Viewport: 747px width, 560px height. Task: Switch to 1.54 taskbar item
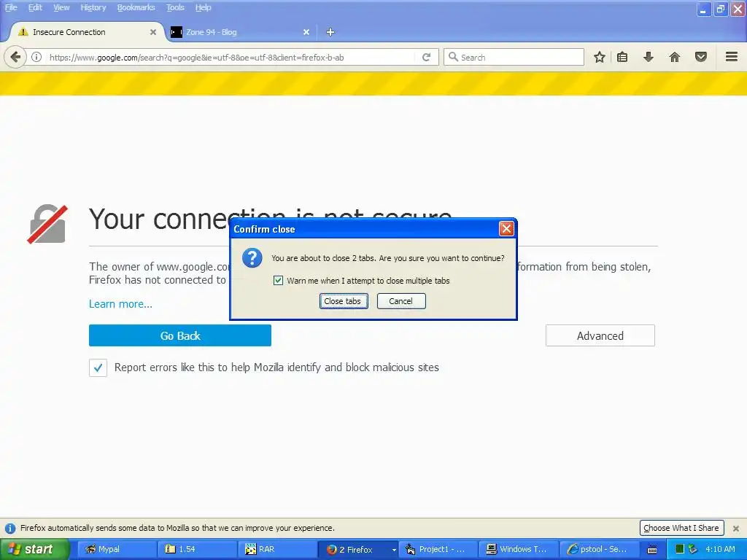point(197,550)
